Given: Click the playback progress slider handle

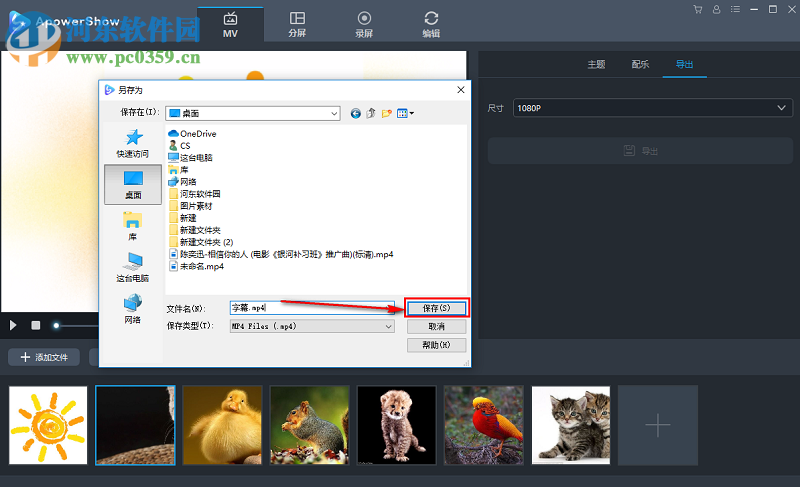Looking at the screenshot, I should 56,325.
